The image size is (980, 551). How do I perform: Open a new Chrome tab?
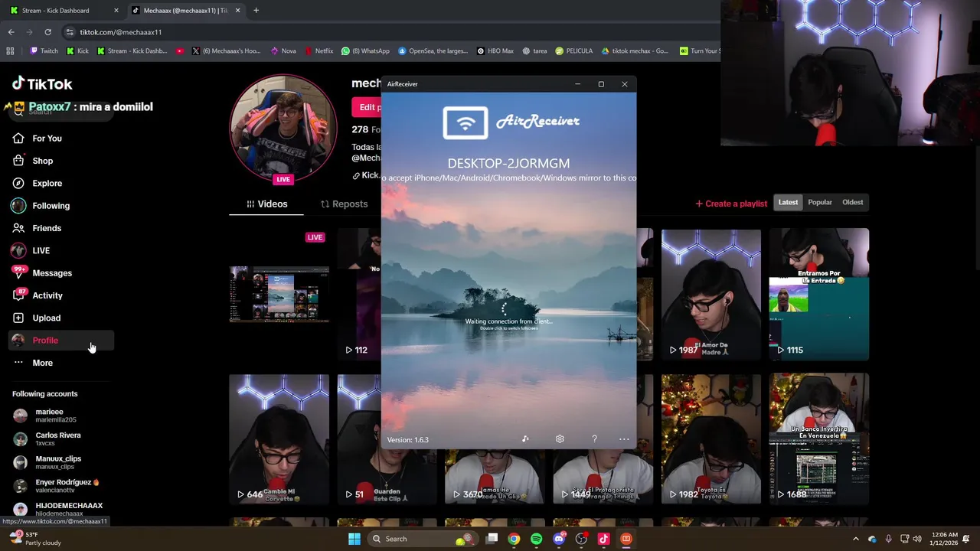pos(256,11)
